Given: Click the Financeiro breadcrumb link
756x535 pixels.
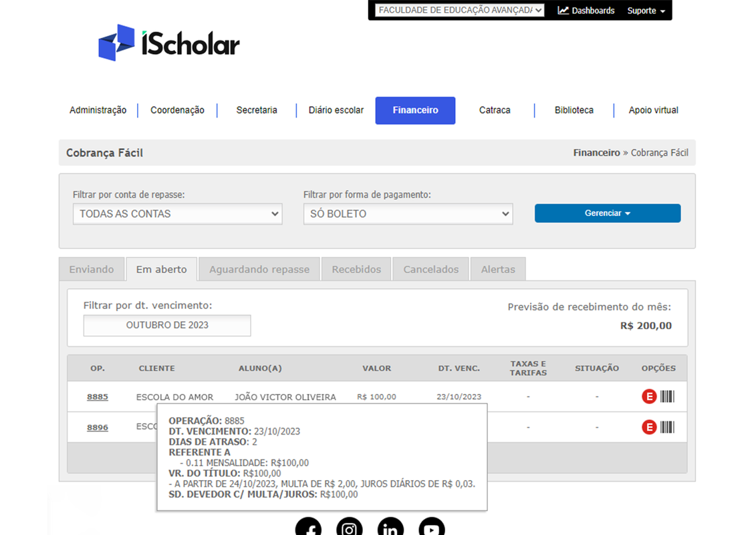Looking at the screenshot, I should 596,152.
